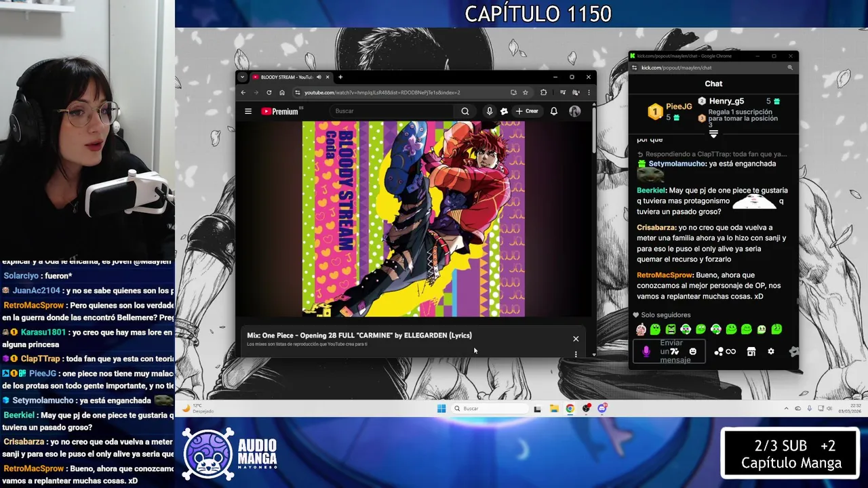Viewport: 868px width, 488px height.
Task: Open the 7TV emote picker in chat
Action: click(x=675, y=351)
